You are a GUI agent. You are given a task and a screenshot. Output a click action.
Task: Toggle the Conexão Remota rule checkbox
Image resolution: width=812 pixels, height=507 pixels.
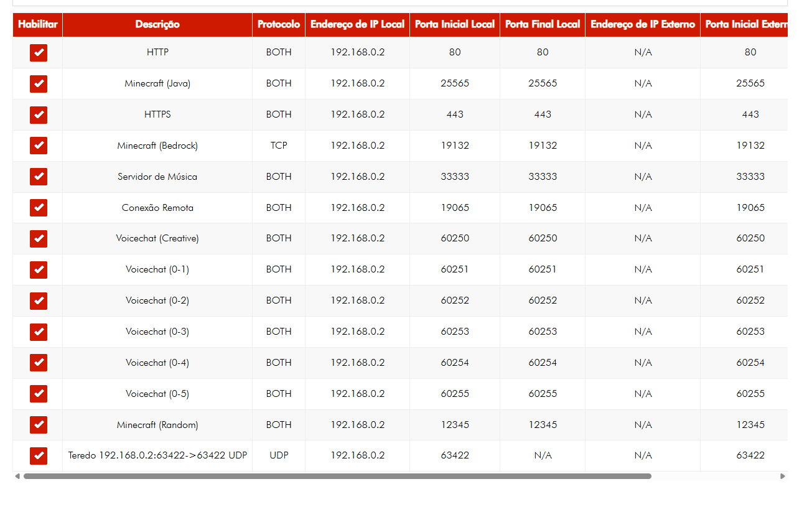39,208
